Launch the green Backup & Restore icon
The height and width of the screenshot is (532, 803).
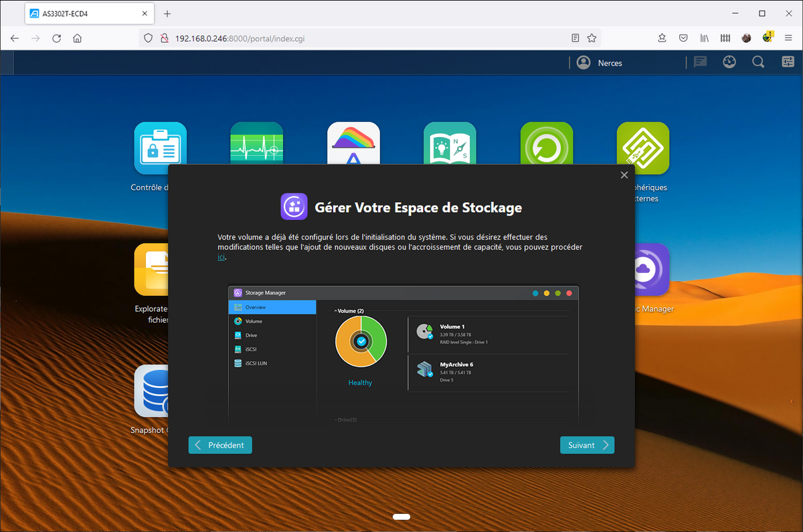click(547, 143)
